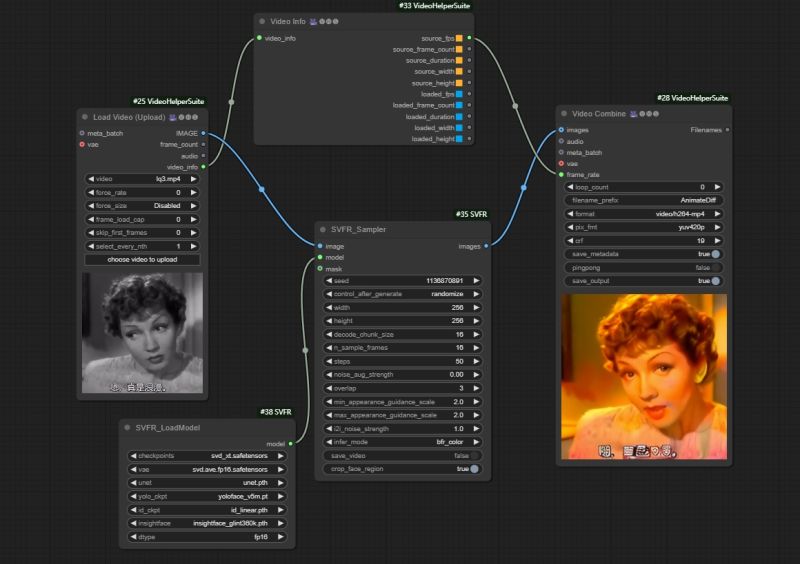Click the Filenames output connector

(727, 130)
